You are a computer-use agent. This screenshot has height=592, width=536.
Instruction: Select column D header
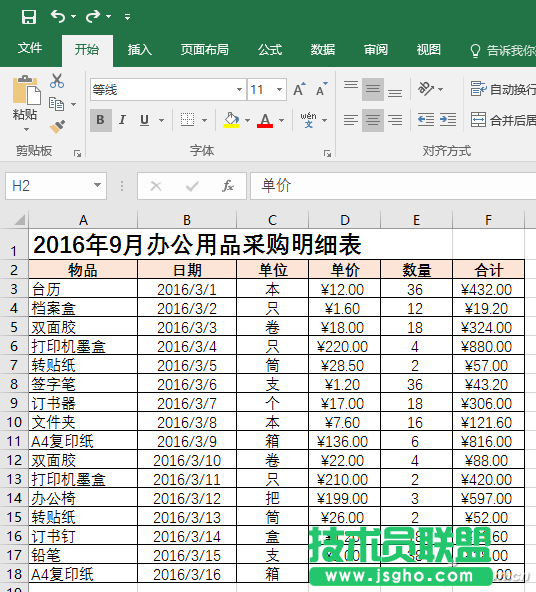(345, 220)
